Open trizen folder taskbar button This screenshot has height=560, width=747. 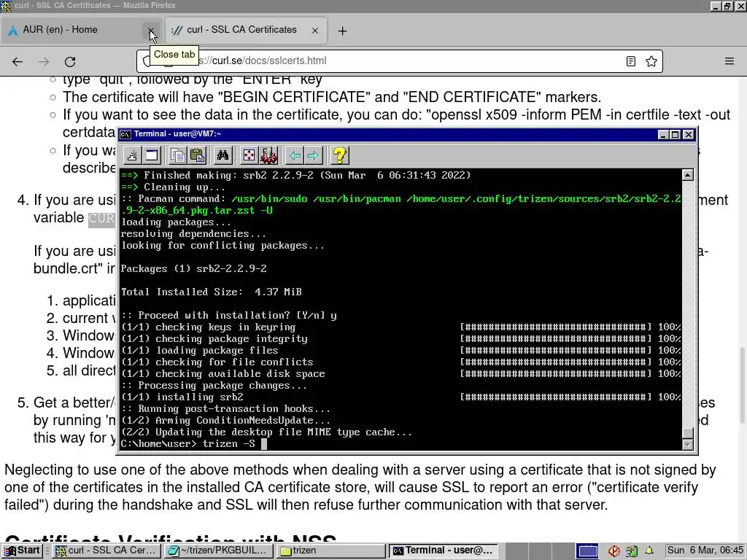(x=332, y=551)
